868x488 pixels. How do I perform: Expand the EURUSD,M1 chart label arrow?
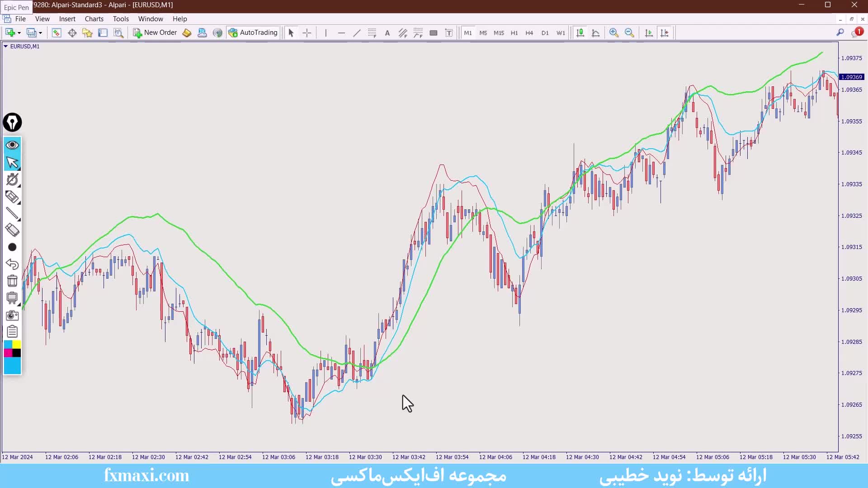[5, 46]
